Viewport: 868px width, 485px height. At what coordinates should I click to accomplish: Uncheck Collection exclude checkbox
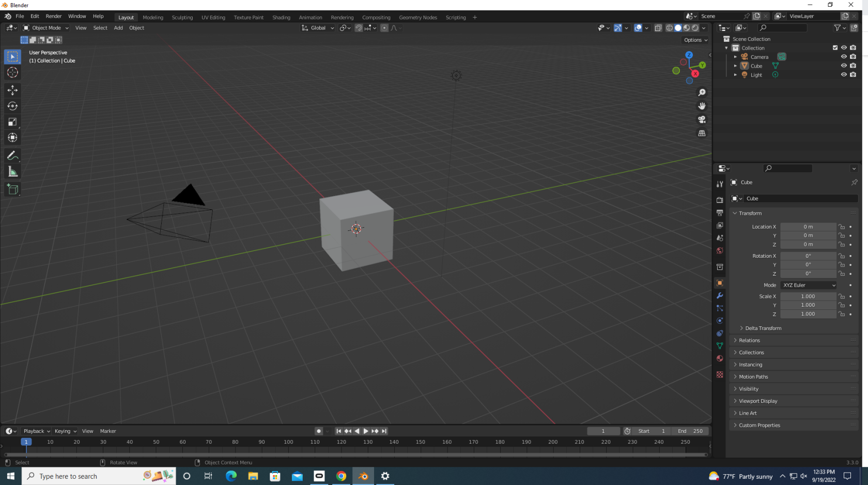tap(835, 48)
